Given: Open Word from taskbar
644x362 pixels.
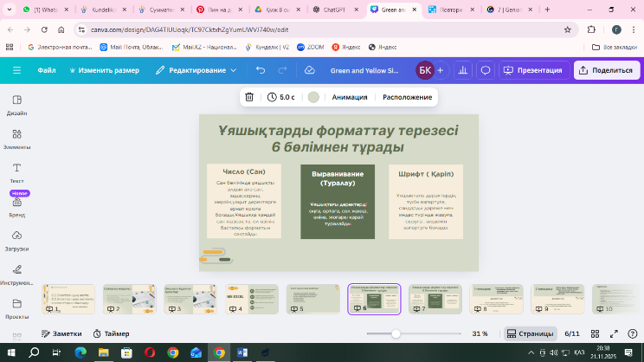Looking at the screenshot, I should point(241,352).
